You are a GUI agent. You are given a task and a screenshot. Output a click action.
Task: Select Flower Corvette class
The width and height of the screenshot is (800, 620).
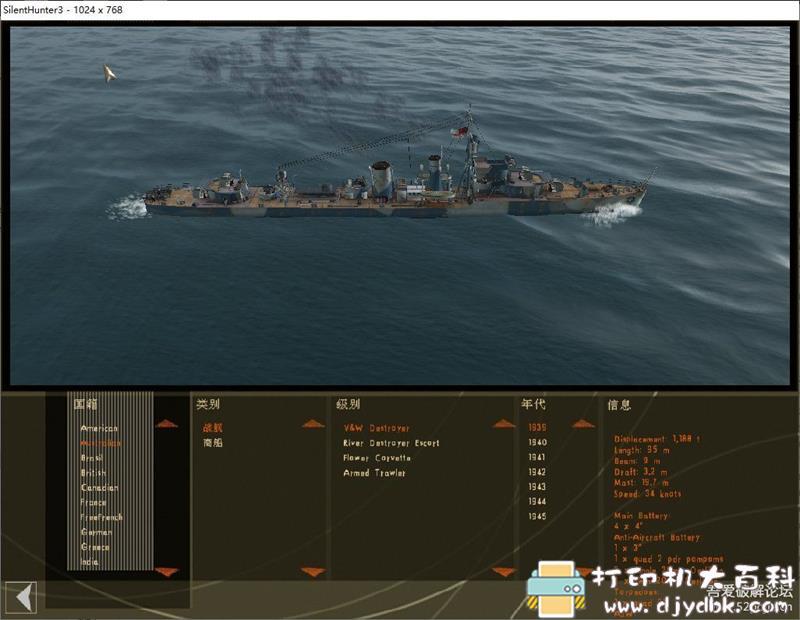pos(377,458)
